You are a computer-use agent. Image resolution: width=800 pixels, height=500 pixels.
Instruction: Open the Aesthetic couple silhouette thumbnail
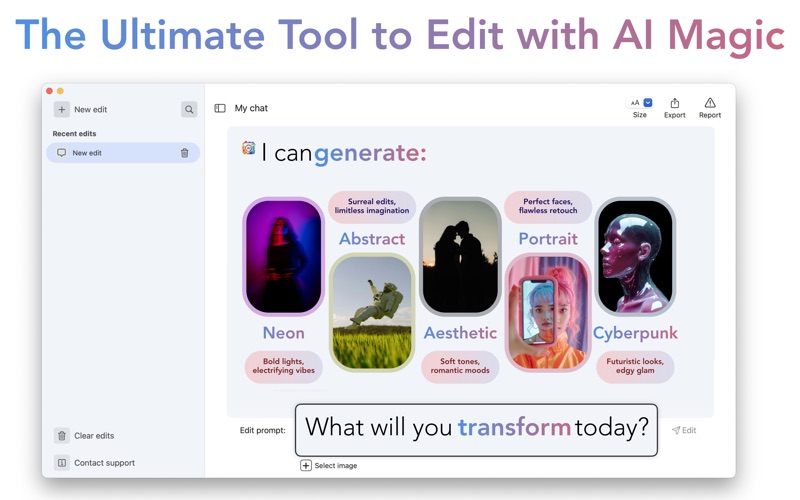tap(460, 257)
